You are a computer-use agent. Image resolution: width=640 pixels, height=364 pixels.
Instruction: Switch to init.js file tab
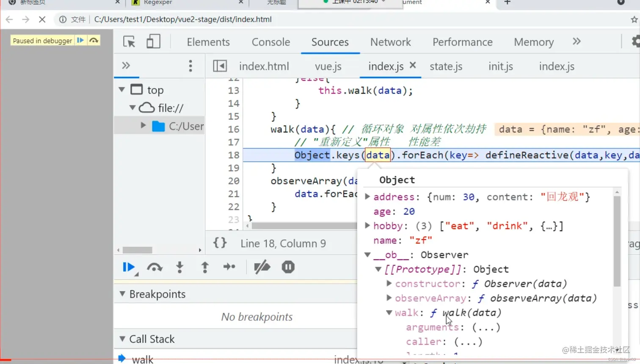pos(501,66)
